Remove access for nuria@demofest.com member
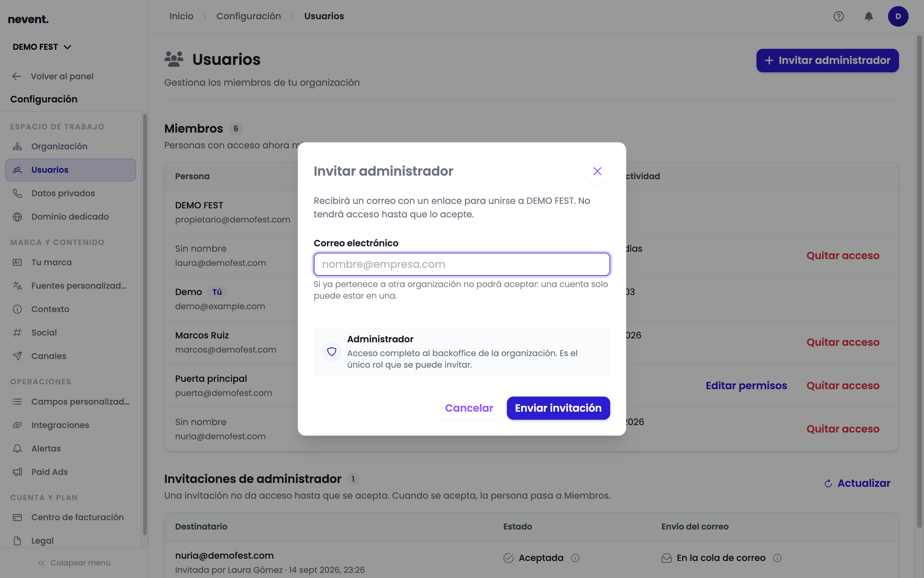This screenshot has height=578, width=924. point(843,429)
